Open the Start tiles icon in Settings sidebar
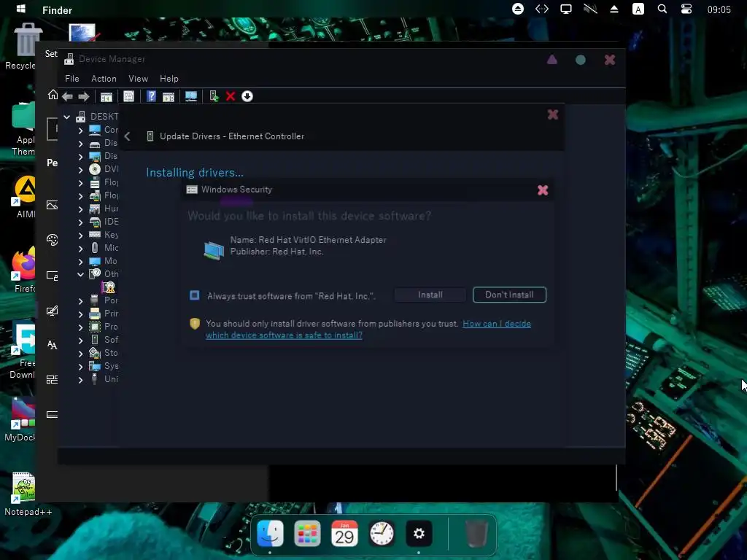 click(x=52, y=379)
